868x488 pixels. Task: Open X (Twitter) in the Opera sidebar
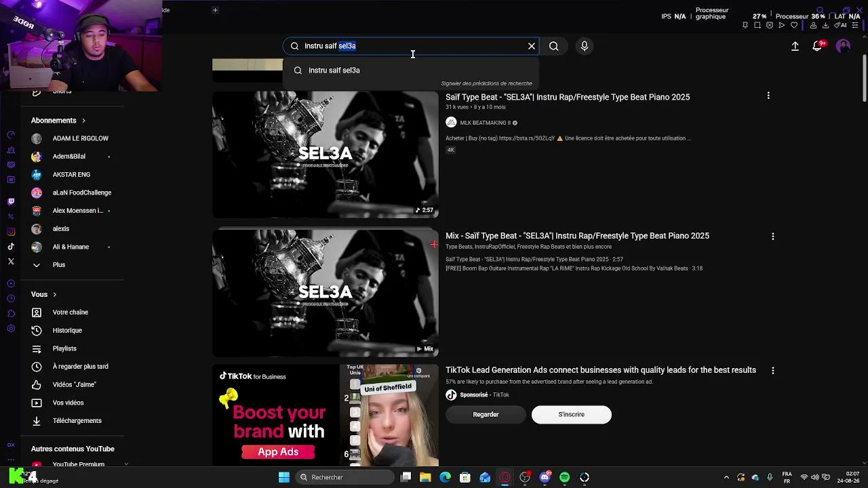click(11, 261)
